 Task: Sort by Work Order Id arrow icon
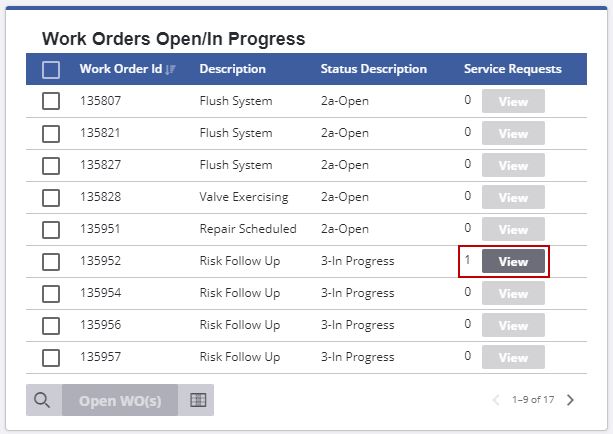[171, 69]
